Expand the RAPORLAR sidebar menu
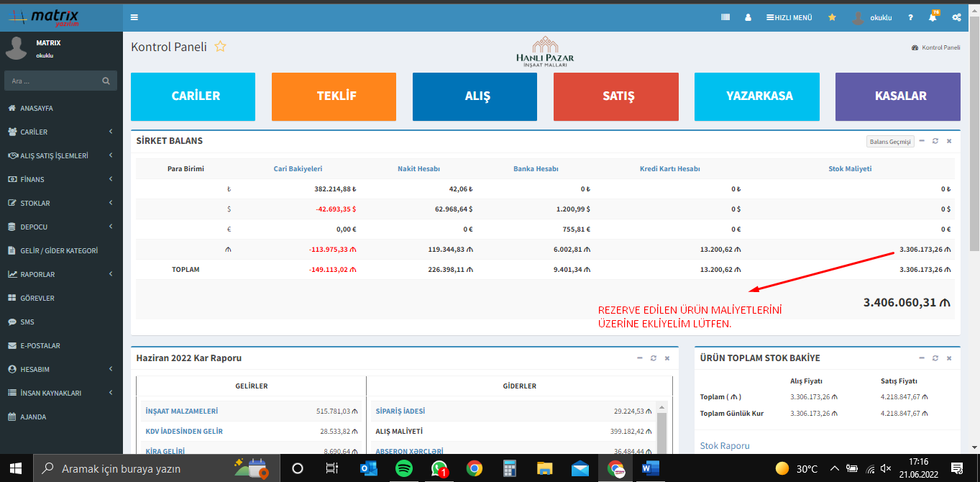The height and width of the screenshot is (482, 980). 61,275
